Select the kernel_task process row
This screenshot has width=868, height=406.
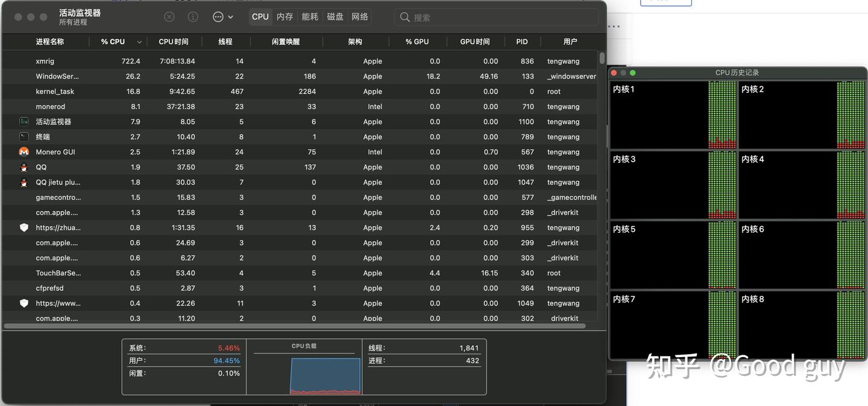coord(300,91)
